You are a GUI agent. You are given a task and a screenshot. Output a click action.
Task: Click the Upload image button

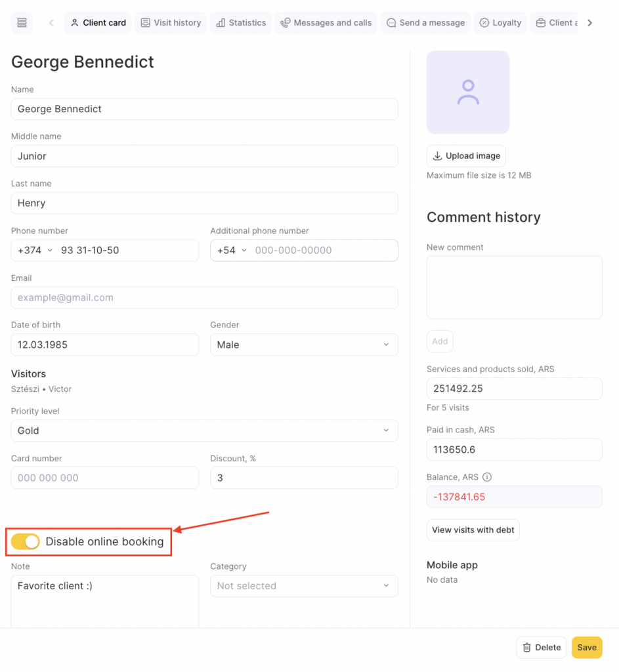(x=466, y=156)
